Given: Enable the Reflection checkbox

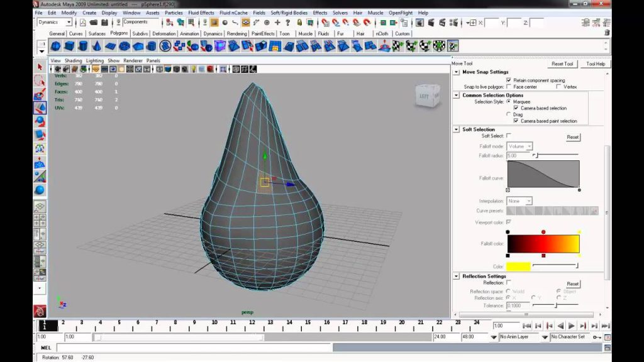Looking at the screenshot, I should (509, 282).
